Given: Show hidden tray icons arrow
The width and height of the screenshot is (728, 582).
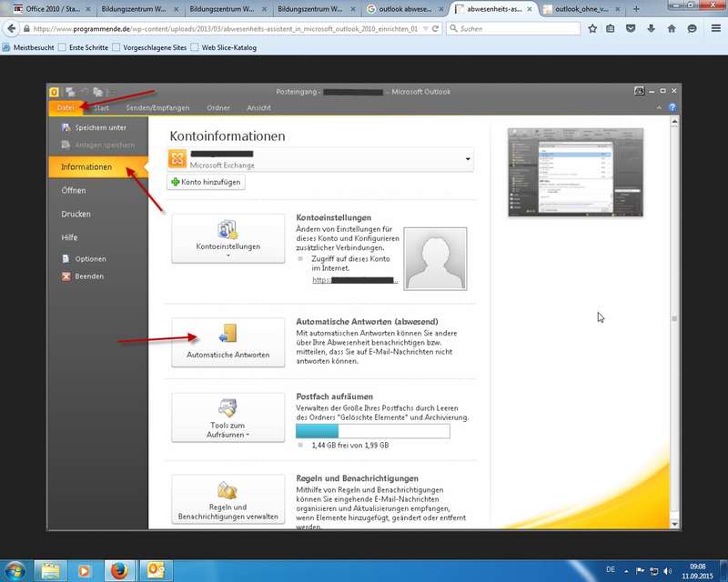Looking at the screenshot, I should pos(626,571).
